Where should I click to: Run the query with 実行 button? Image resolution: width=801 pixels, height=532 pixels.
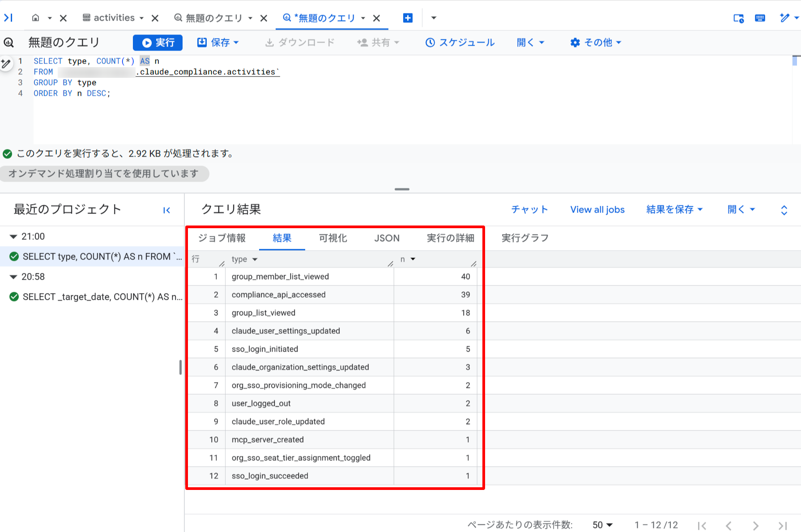click(158, 43)
